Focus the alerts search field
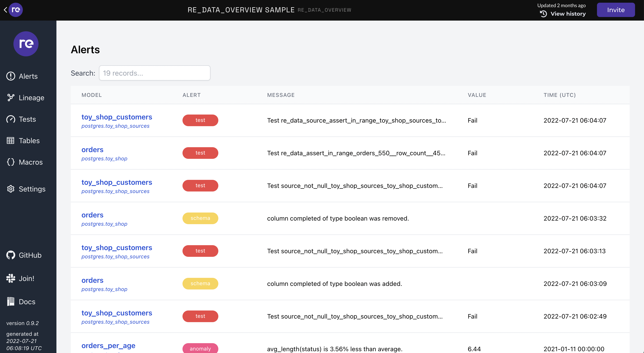 (x=155, y=73)
